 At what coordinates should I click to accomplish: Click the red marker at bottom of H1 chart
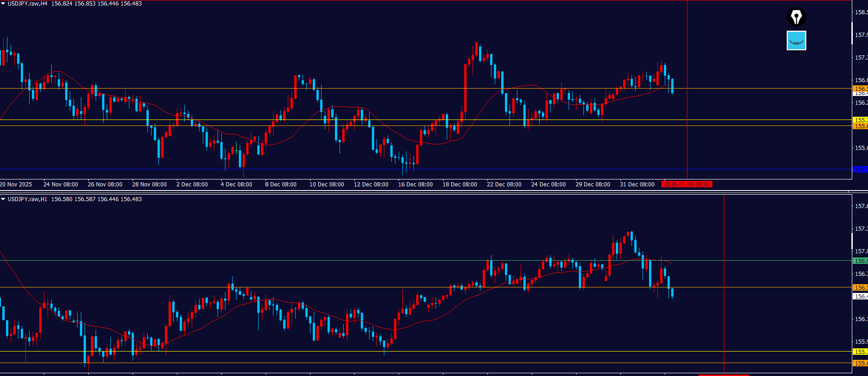pos(723,375)
